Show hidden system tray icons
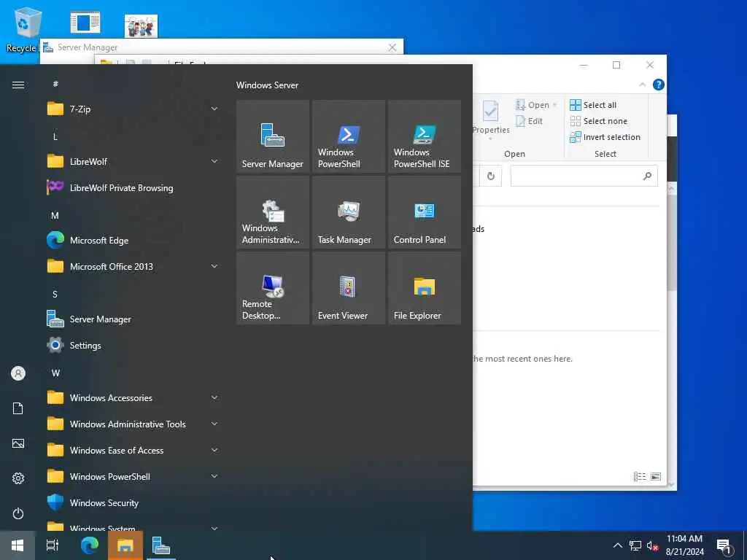The width and height of the screenshot is (747, 560). [617, 545]
